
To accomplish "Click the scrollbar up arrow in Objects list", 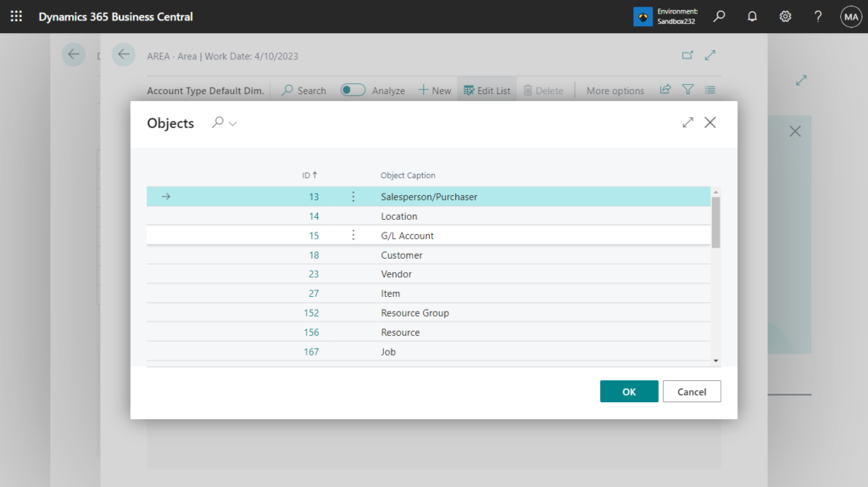I will (715, 193).
